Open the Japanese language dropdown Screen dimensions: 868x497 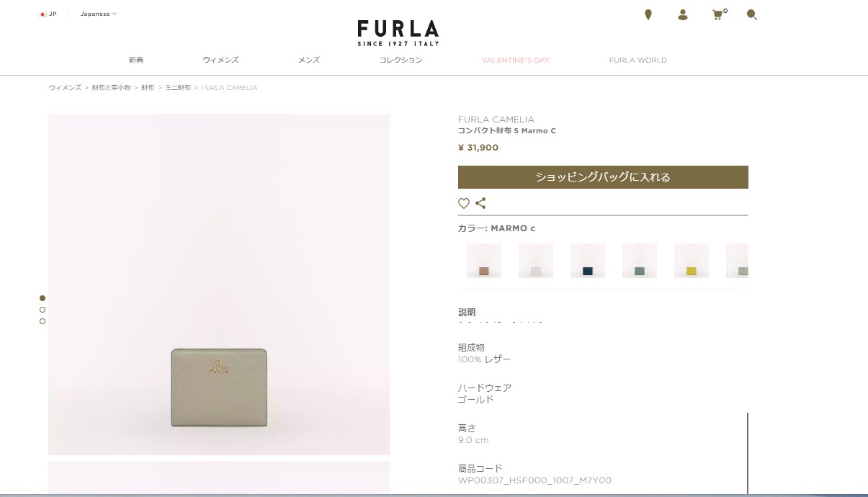click(98, 14)
